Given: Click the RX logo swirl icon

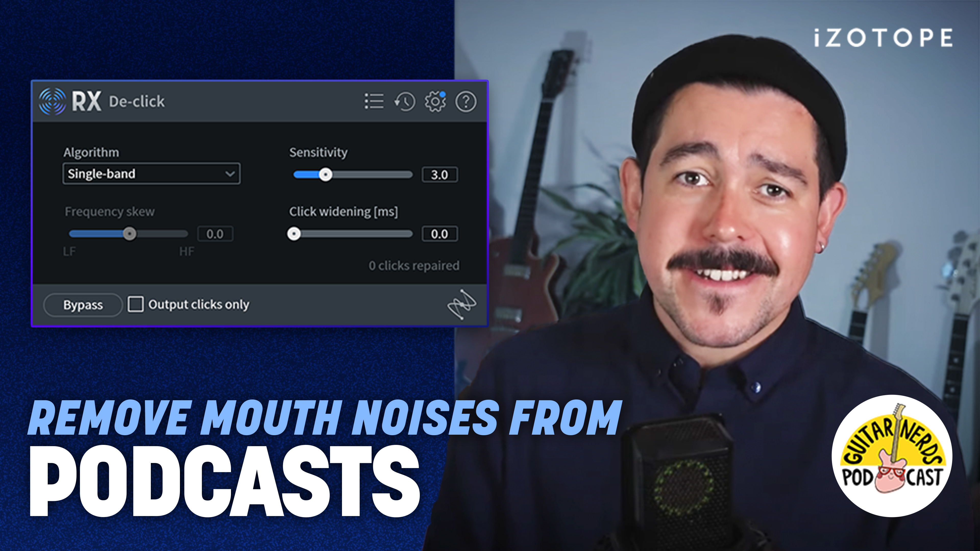Looking at the screenshot, I should coord(52,102).
